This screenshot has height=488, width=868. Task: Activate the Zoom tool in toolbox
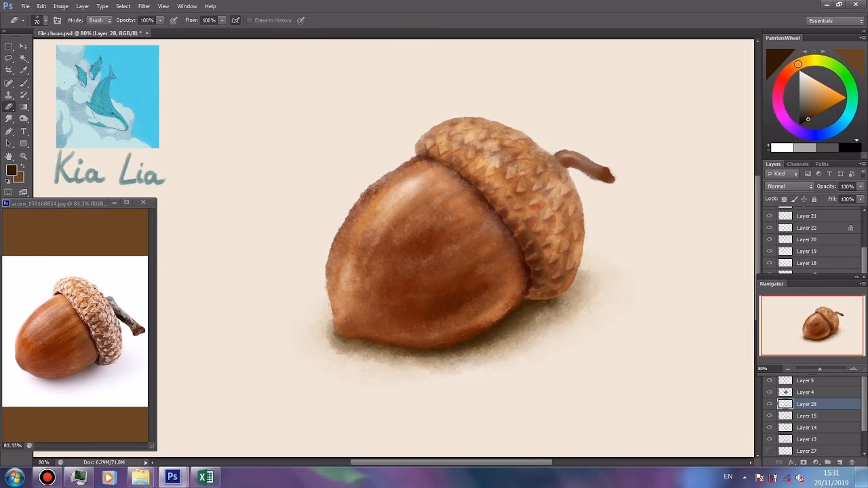coord(24,156)
